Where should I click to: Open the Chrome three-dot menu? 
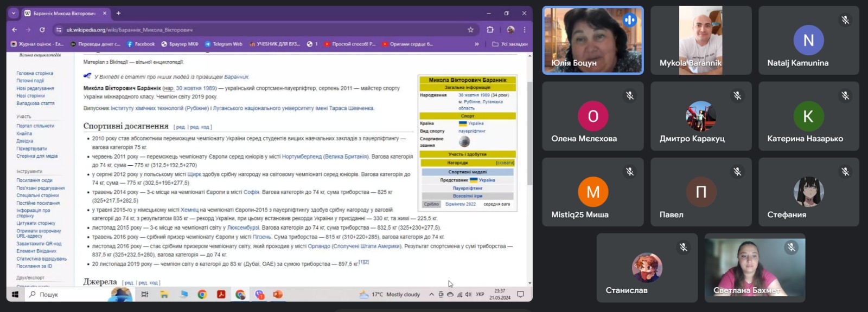525,30
